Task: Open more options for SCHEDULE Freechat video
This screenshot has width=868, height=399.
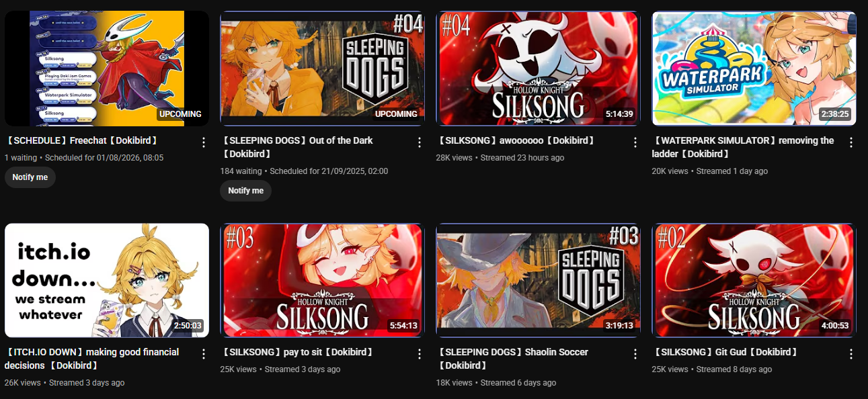Action: tap(204, 142)
